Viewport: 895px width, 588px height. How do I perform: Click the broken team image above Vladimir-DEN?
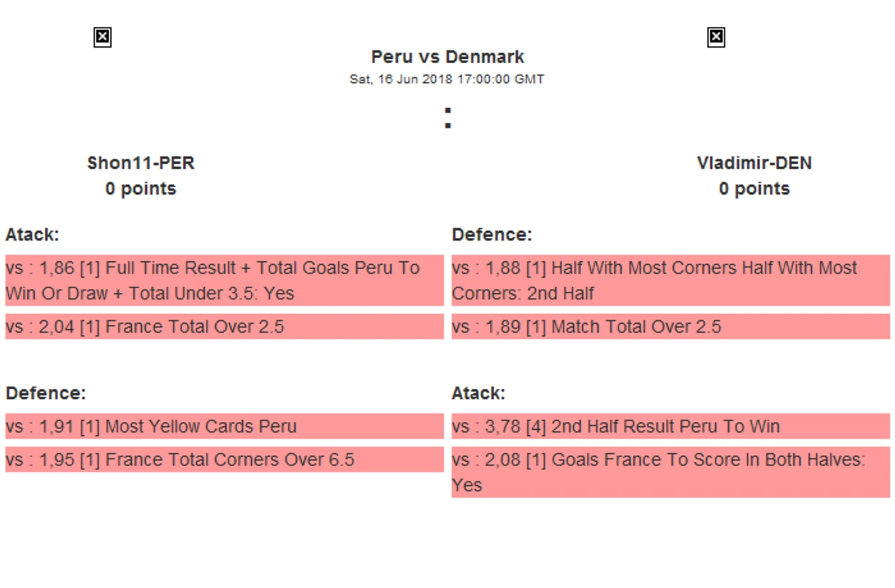(x=715, y=37)
